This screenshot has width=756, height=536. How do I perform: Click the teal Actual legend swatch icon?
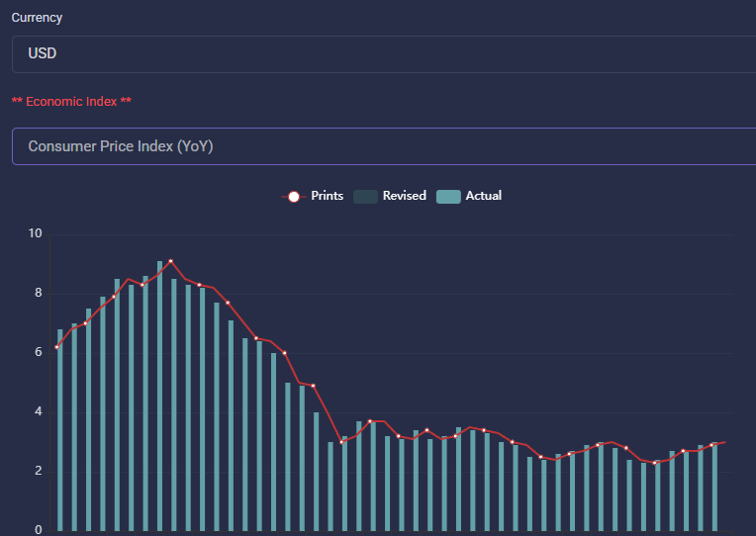pos(448,197)
